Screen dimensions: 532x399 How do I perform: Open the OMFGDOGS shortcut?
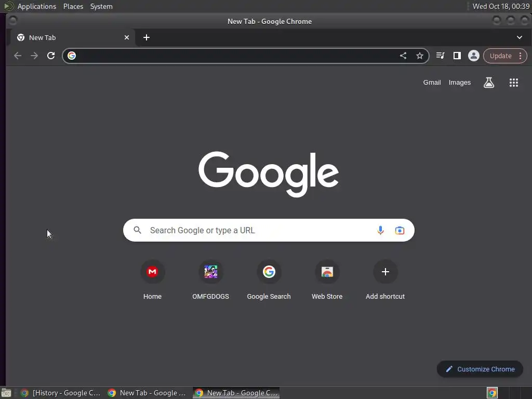pos(211,280)
